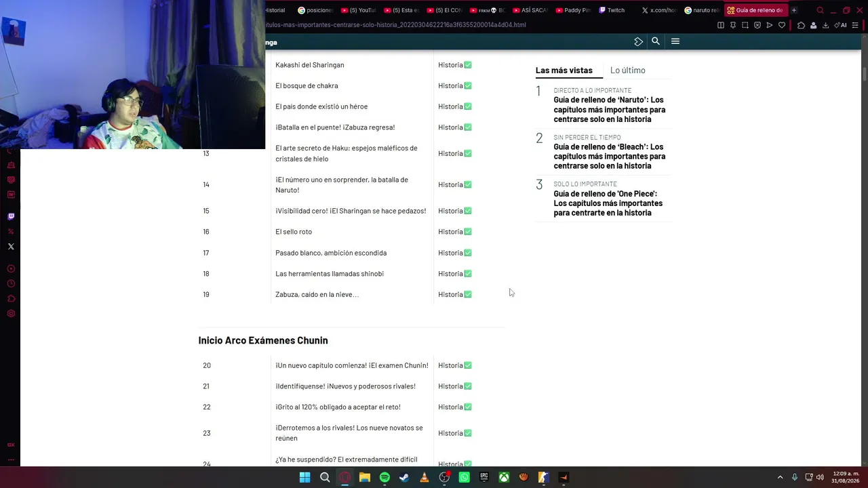Click episode number 20 cell
This screenshot has width=868, height=488.
point(235,365)
